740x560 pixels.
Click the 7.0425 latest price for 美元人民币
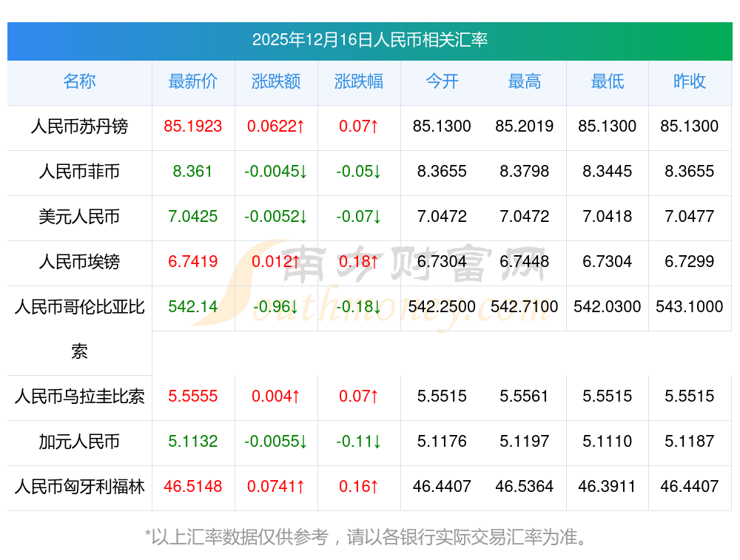(x=193, y=217)
